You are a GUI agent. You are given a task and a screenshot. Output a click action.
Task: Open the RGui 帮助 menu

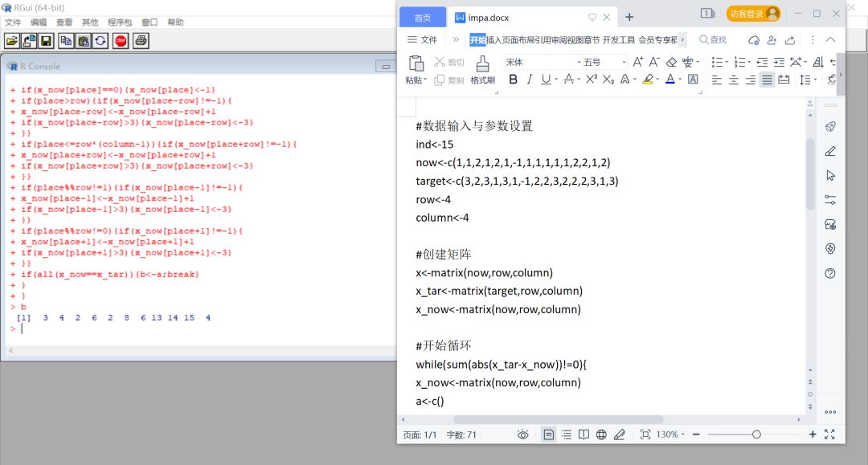pyautogui.click(x=175, y=22)
